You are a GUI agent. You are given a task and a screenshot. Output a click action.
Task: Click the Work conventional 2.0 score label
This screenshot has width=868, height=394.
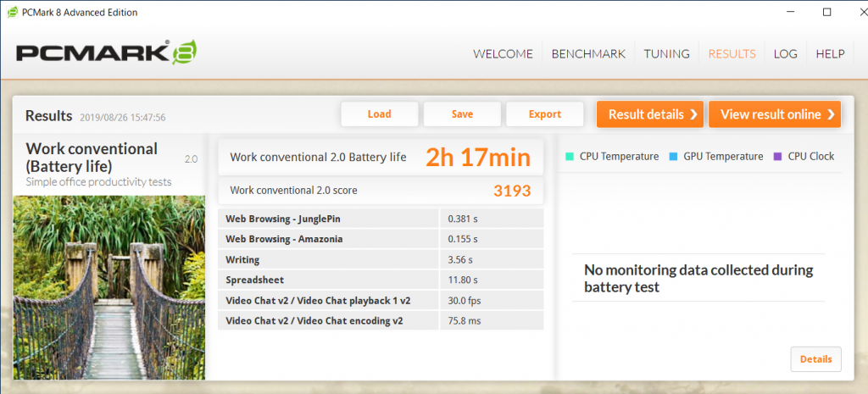pyautogui.click(x=293, y=191)
